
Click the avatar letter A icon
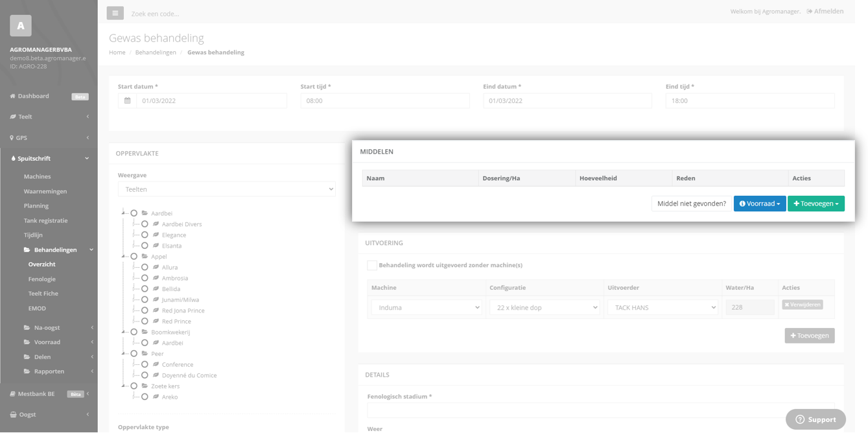21,25
